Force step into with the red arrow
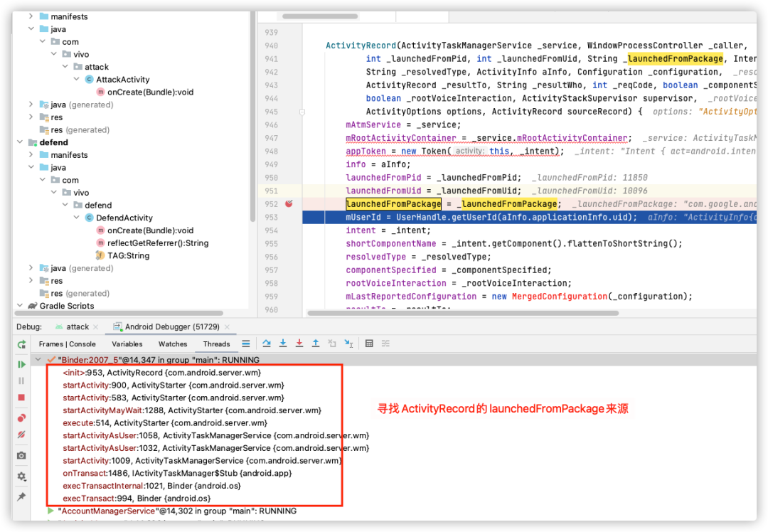 (299, 344)
